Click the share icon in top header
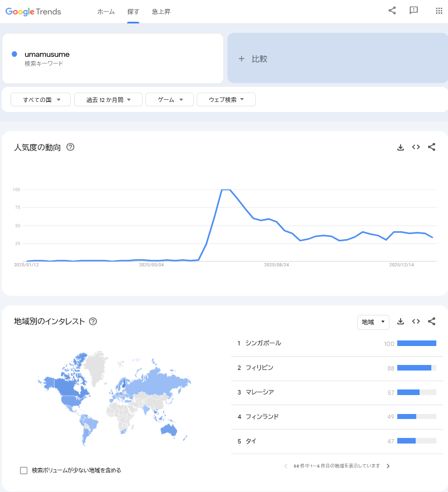This screenshot has height=492, width=448. pyautogui.click(x=392, y=11)
